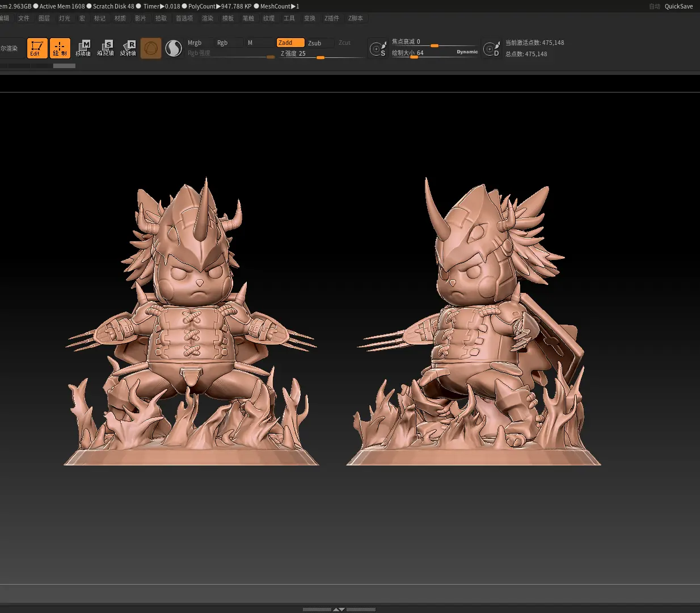Viewport: 700px width, 613px height.
Task: Click the MeshCount 1 readout
Action: (280, 6)
